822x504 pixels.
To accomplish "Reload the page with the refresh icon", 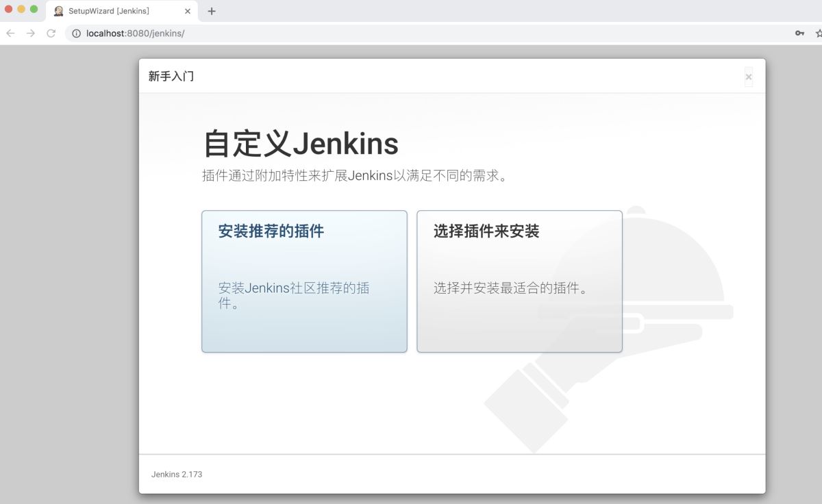I will click(x=51, y=33).
